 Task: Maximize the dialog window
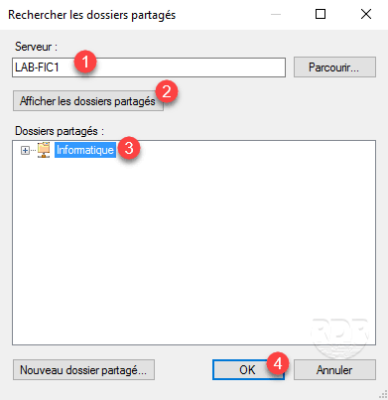[x=320, y=14]
